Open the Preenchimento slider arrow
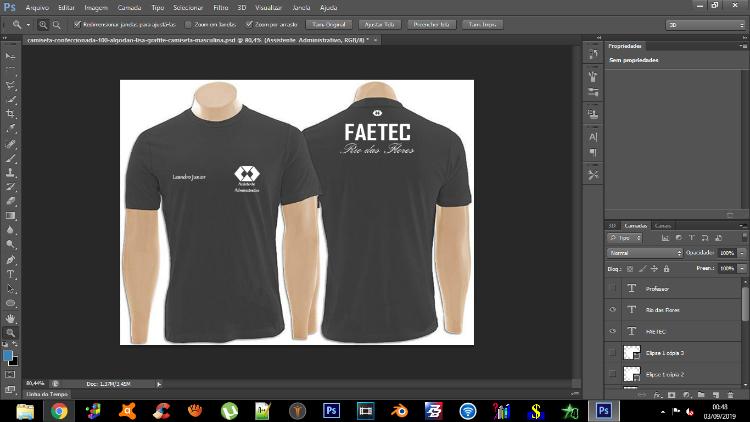 742,268
